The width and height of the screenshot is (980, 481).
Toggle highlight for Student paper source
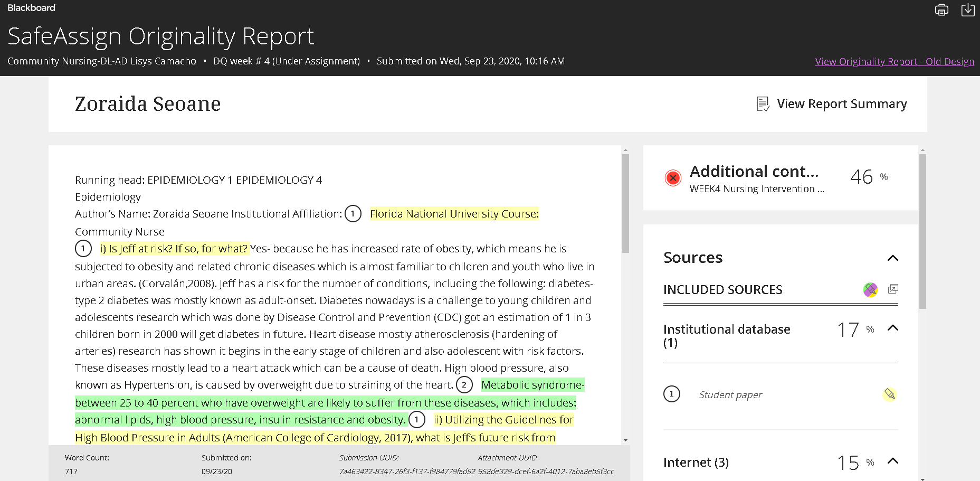click(x=890, y=394)
